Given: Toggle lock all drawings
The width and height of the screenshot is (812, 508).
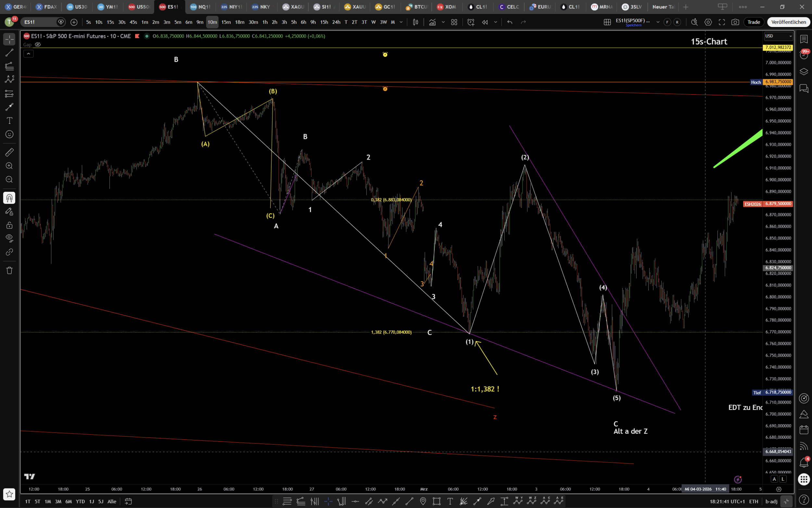Looking at the screenshot, I should (9, 225).
